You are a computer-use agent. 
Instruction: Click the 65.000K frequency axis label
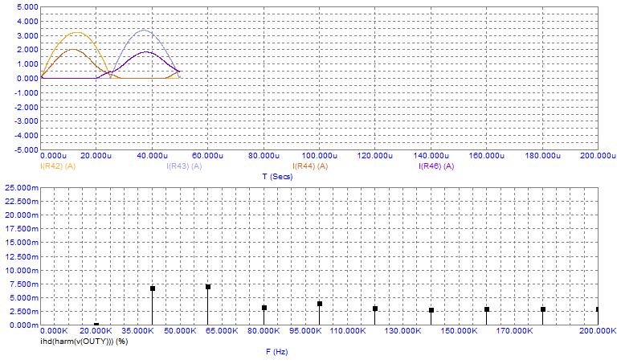(222, 331)
